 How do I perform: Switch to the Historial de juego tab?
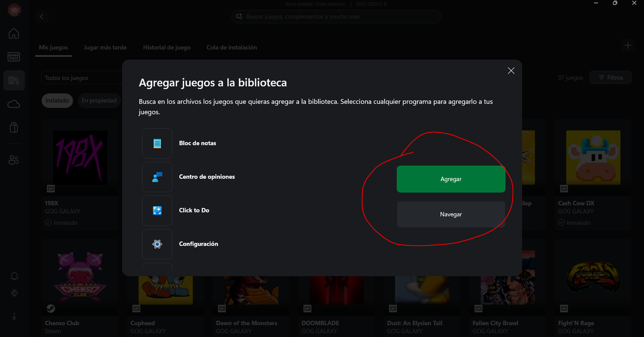tap(167, 47)
